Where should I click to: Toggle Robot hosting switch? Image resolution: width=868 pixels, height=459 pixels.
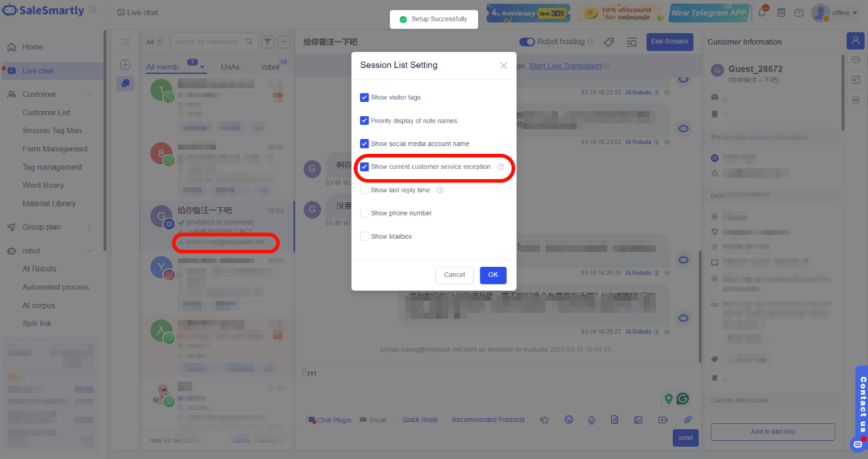click(527, 42)
